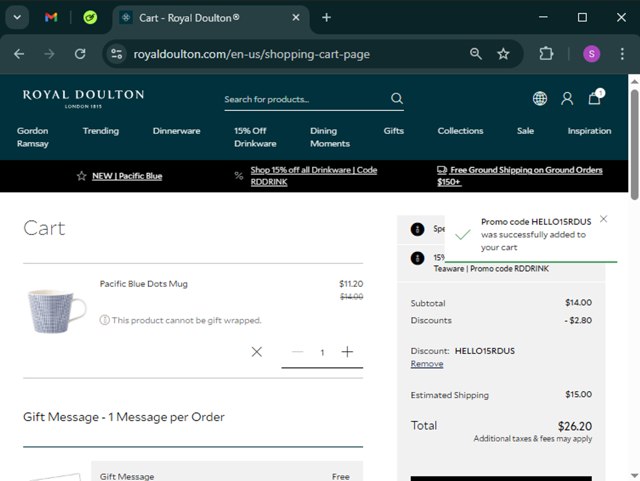Go forward to the next page
The height and width of the screenshot is (481, 640).
(x=49, y=54)
